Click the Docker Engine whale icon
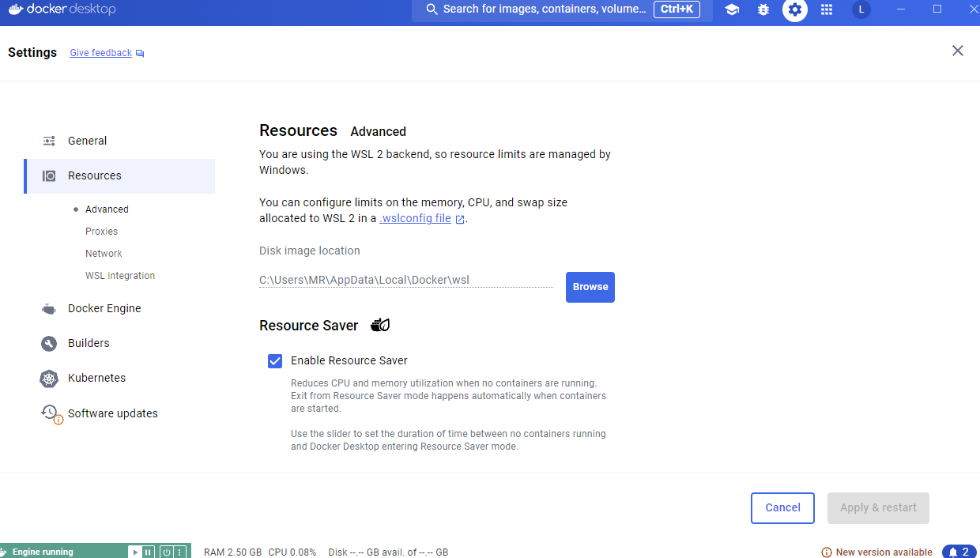Viewport: 980px width, 558px height. point(49,309)
